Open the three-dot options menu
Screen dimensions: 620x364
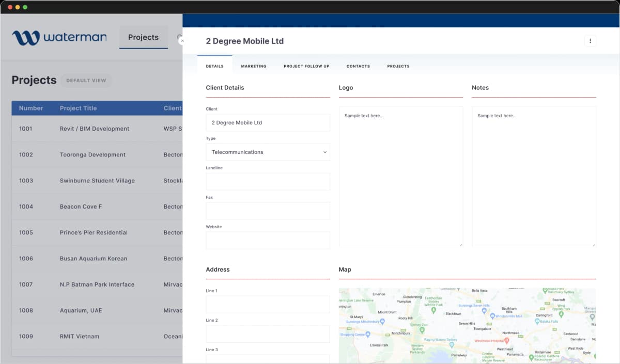[x=590, y=41]
